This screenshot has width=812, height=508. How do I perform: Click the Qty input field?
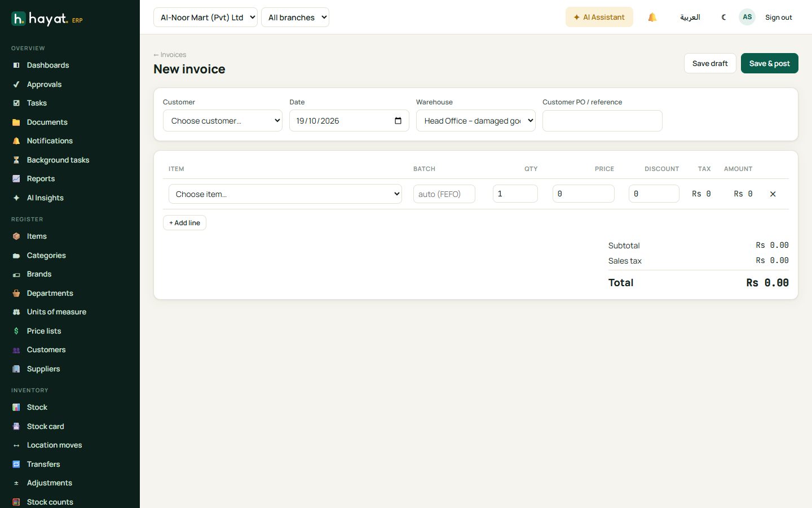pyautogui.click(x=515, y=194)
